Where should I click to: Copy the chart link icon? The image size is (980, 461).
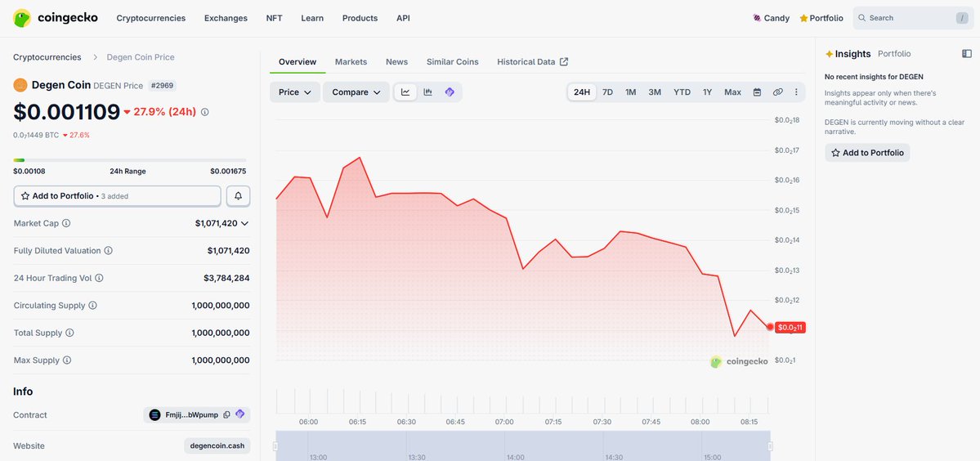click(777, 92)
